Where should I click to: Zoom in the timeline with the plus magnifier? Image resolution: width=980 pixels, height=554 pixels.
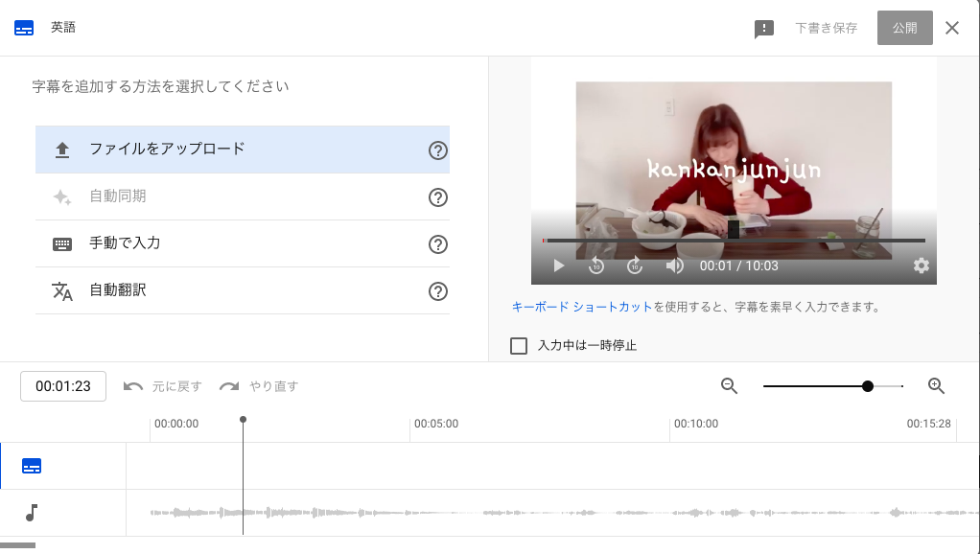pos(935,385)
